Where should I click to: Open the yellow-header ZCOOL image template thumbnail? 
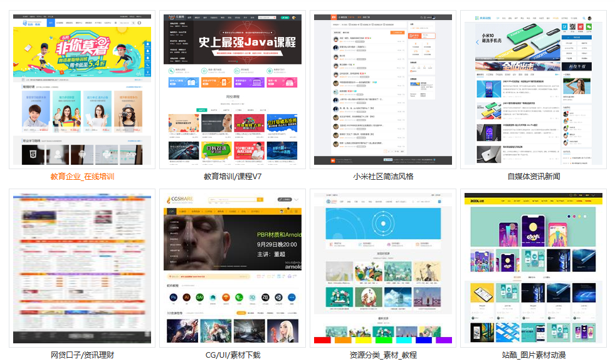[x=533, y=269]
